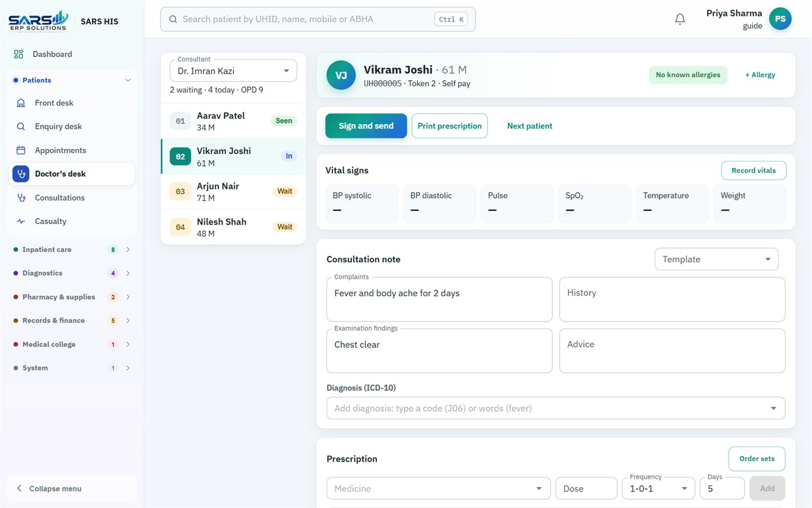Expand Pharmacy & supplies section
This screenshot has height=508, width=812.
tap(72, 297)
